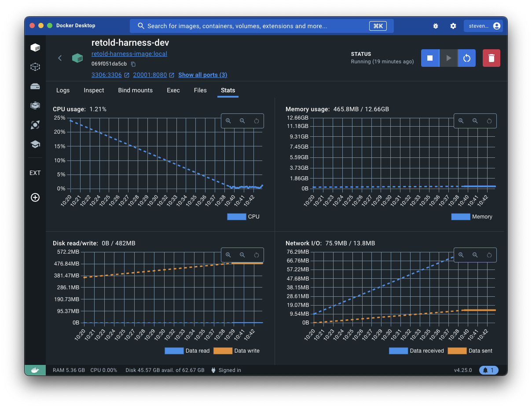
Task: Delete the container with the trash button
Action: 492,58
